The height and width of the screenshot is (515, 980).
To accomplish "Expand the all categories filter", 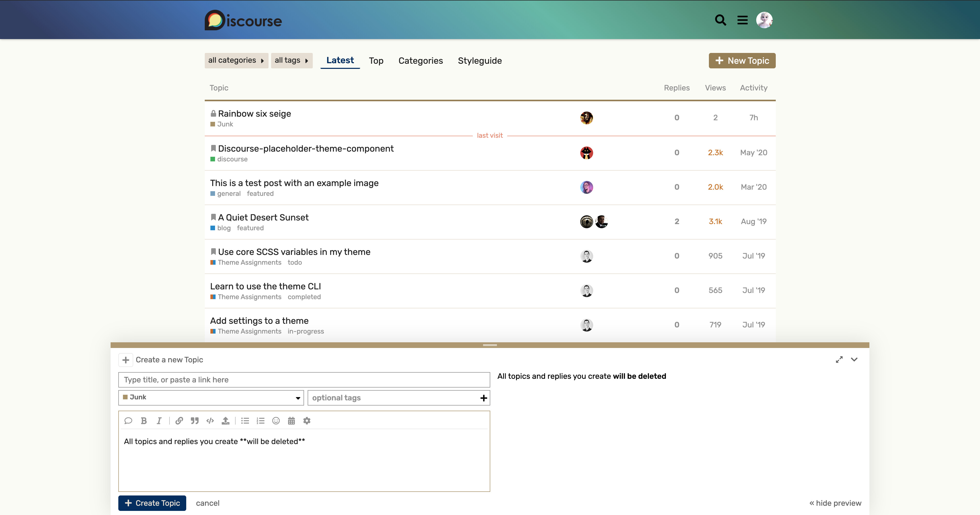I will 236,60.
